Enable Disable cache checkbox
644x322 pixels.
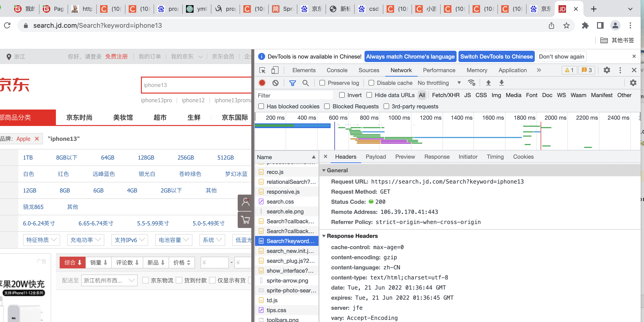(372, 83)
